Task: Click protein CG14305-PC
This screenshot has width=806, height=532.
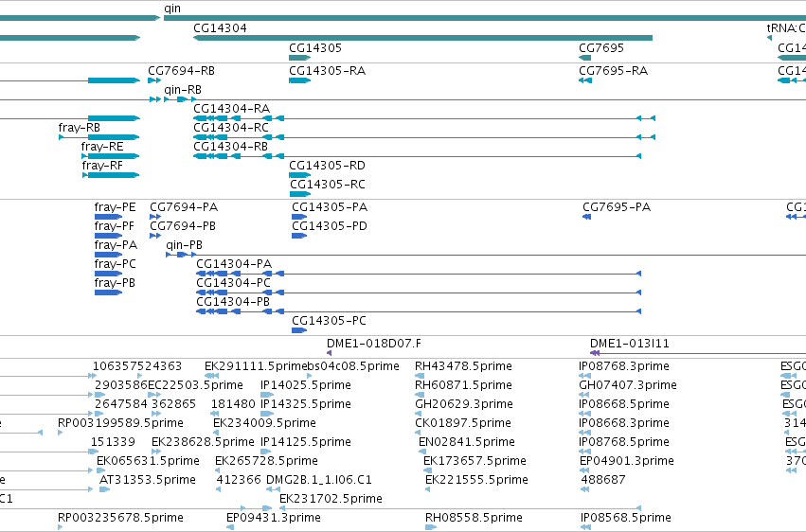Action: (329, 322)
